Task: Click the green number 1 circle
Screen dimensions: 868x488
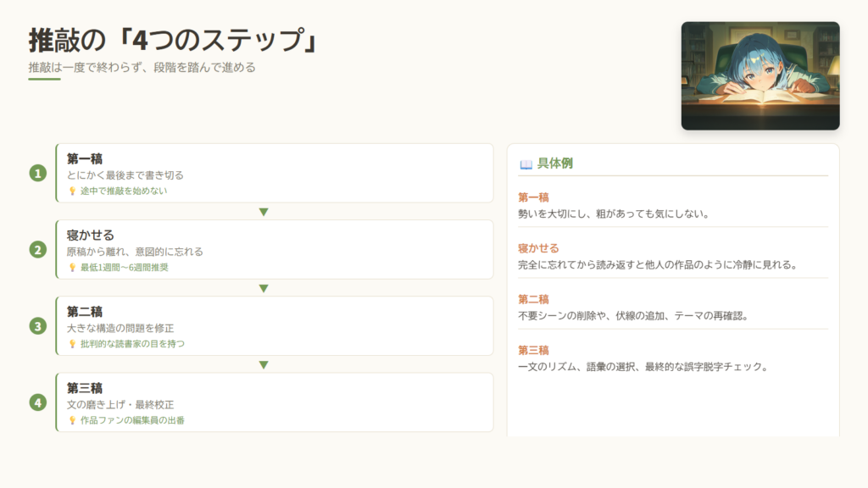Action: tap(37, 173)
